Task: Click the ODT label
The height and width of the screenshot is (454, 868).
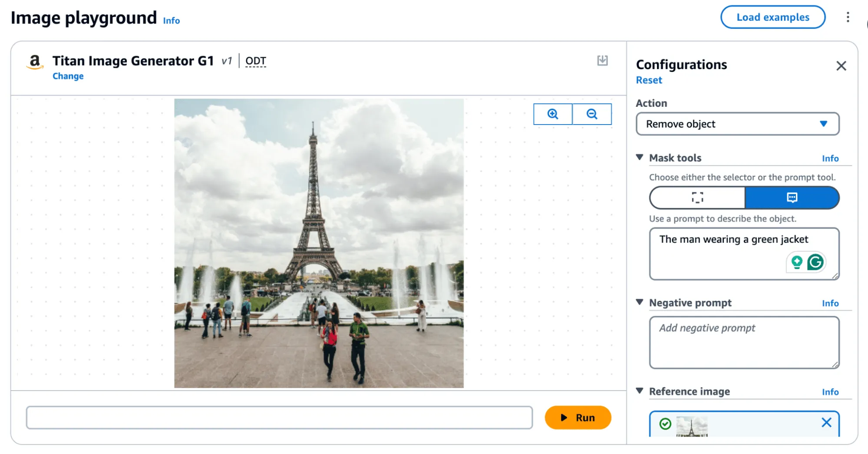Action: point(256,61)
